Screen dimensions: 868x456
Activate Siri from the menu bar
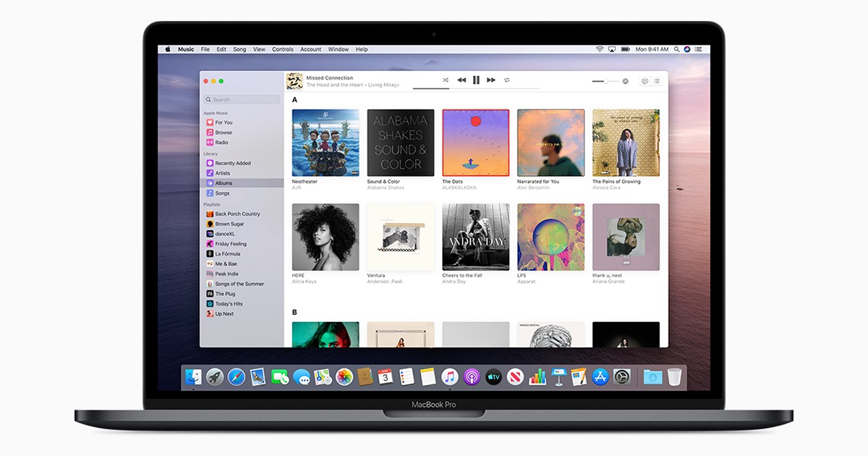(687, 49)
